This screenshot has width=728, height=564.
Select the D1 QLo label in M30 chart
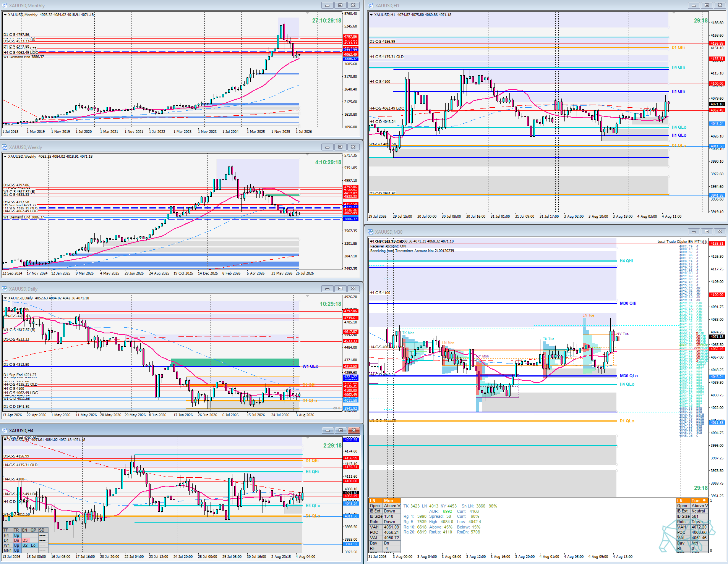point(627,421)
